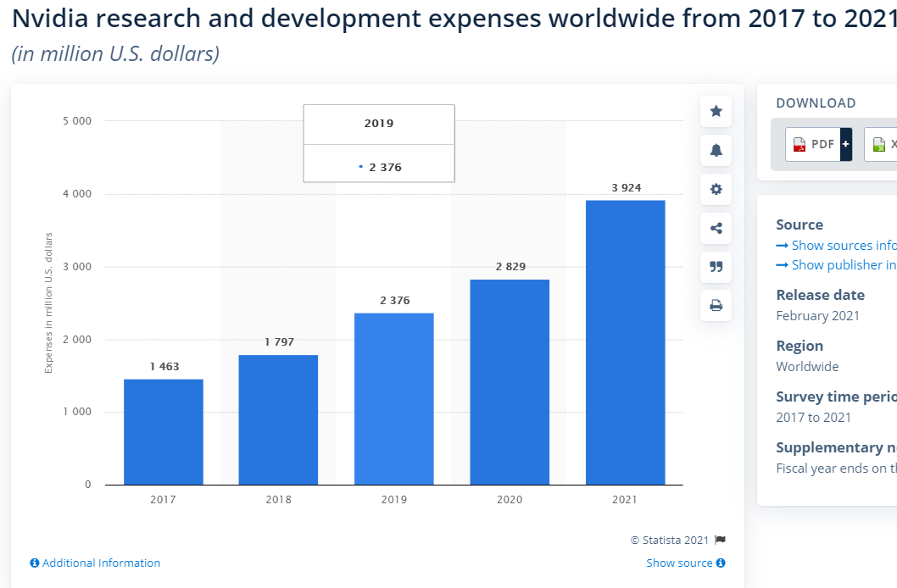897x588 pixels.
Task: Download the chart as PDF
Action: (x=818, y=144)
